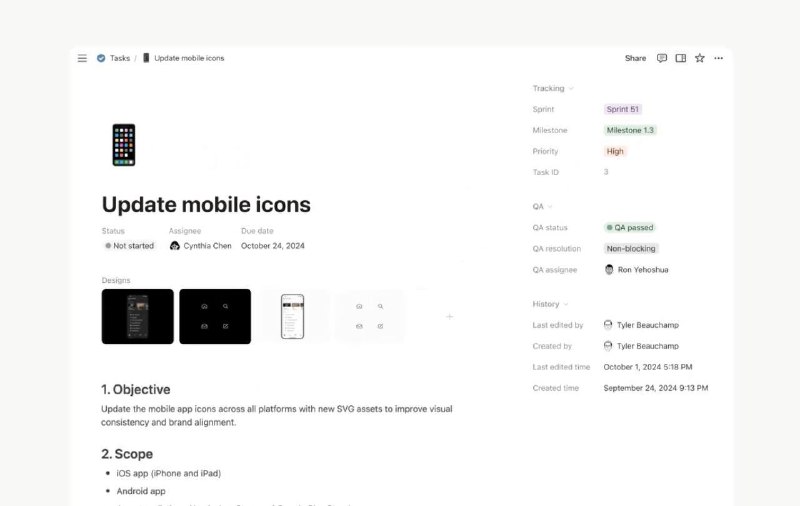Open the Milestone 1.3 tag
Image resolution: width=800 pixels, height=506 pixels.
[x=630, y=130]
